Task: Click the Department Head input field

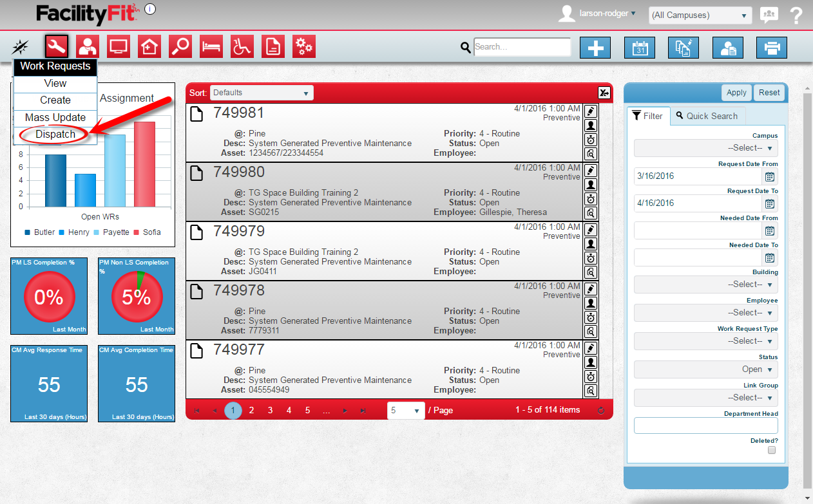Action: [x=706, y=425]
